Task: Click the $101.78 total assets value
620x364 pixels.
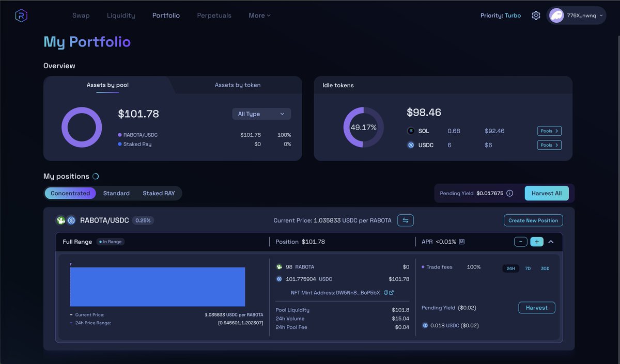Action: (x=138, y=114)
